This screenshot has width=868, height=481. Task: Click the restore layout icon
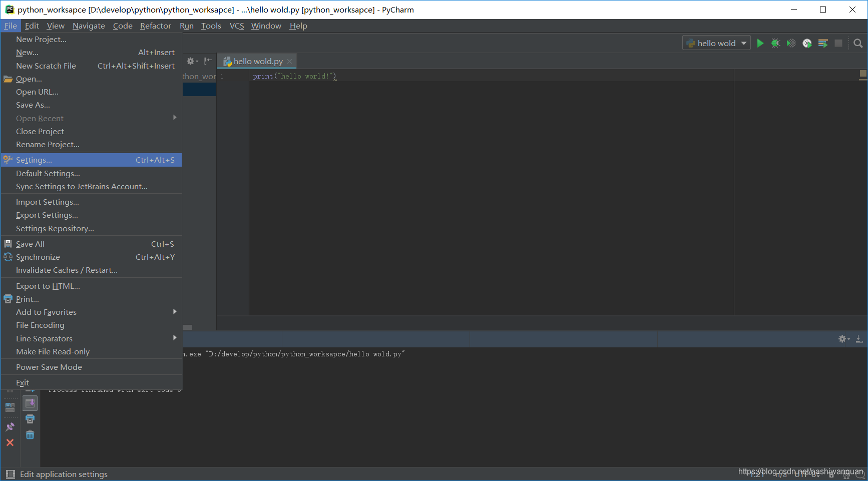pyautogui.click(x=10, y=407)
